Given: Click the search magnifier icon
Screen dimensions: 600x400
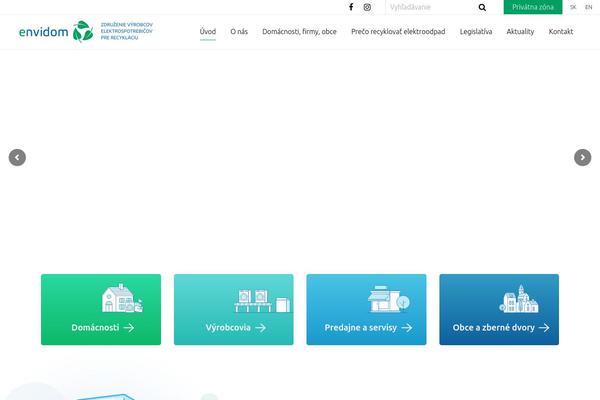Looking at the screenshot, I should pyautogui.click(x=482, y=7).
